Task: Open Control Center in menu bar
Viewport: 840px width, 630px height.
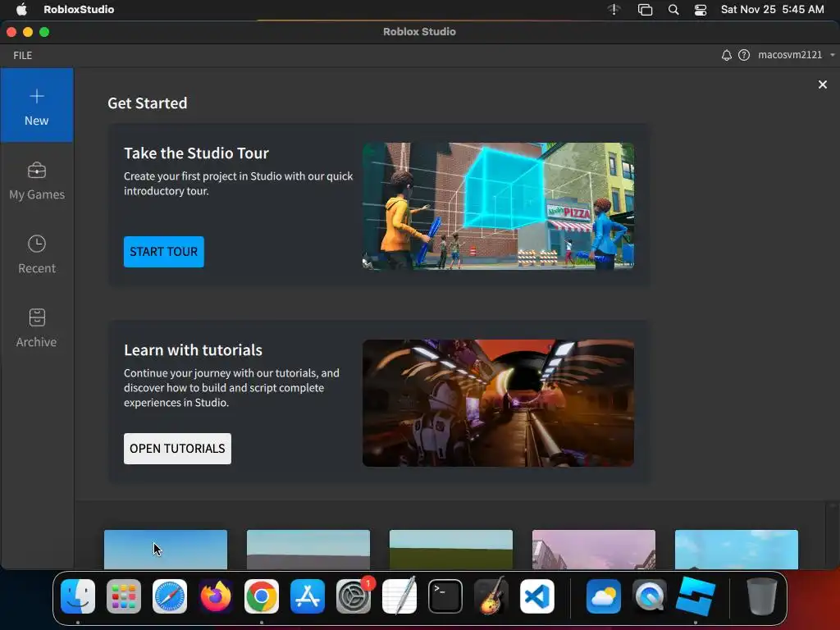Action: pyautogui.click(x=701, y=10)
